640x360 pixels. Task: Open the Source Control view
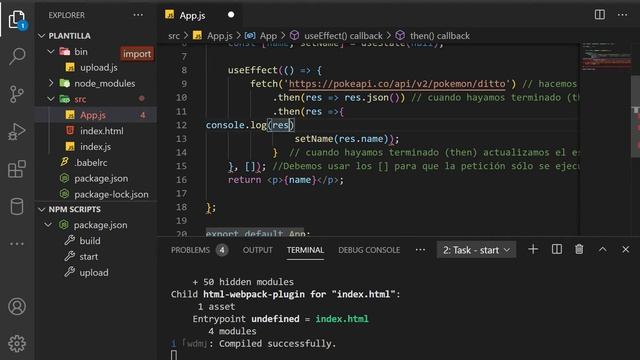coord(17,94)
